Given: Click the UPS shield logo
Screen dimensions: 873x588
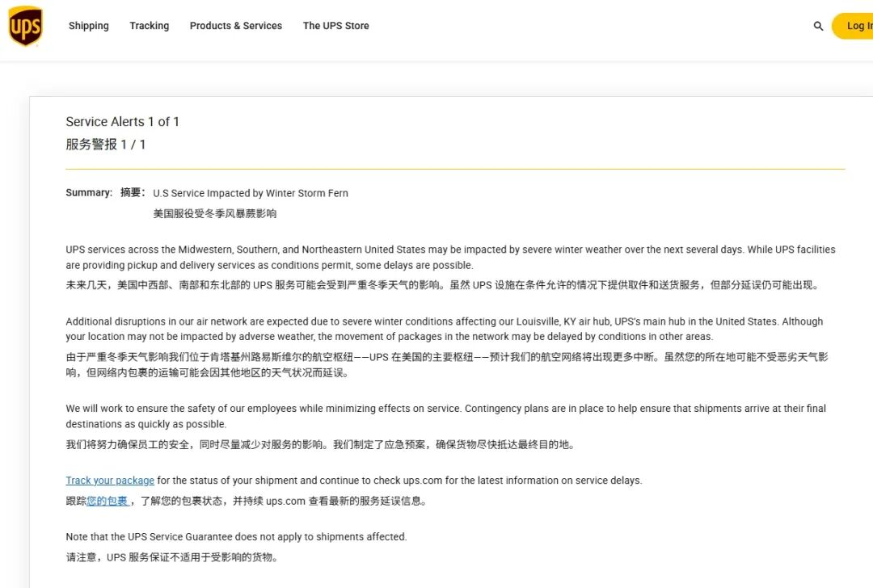Looking at the screenshot, I should [x=25, y=27].
